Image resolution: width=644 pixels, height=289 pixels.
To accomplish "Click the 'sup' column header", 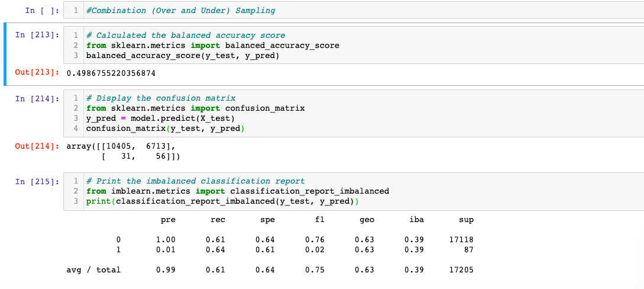I will tap(466, 220).
